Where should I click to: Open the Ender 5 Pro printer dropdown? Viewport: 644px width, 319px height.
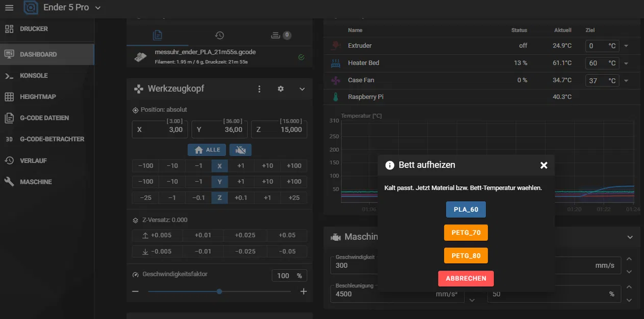point(72,8)
